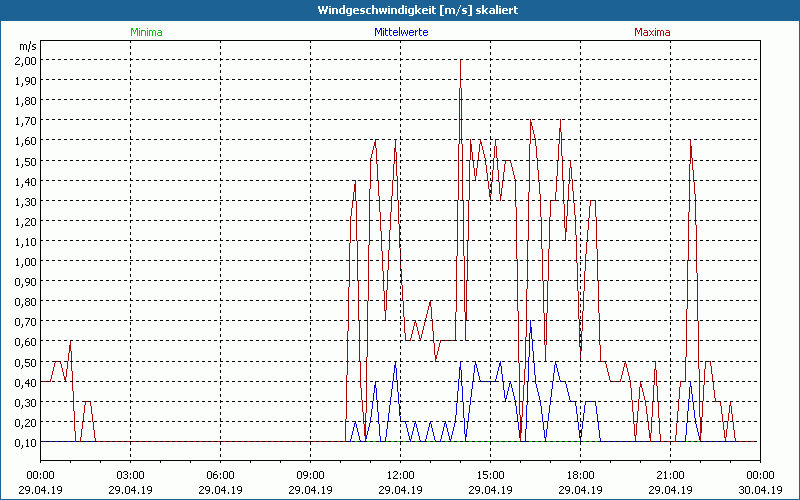800x500 pixels.
Task: Click the 09:00 time axis label
Action: [x=310, y=475]
